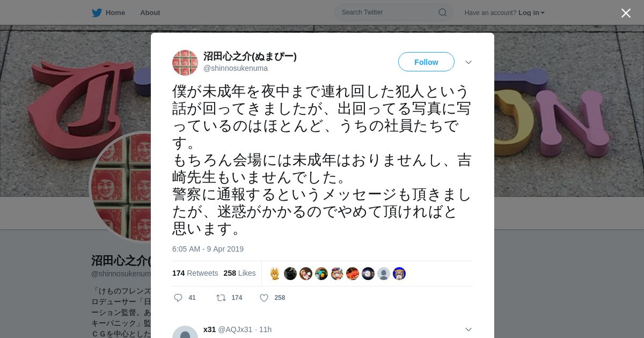Open the 174 Retweets list
The width and height of the screenshot is (644, 338).
[195, 273]
